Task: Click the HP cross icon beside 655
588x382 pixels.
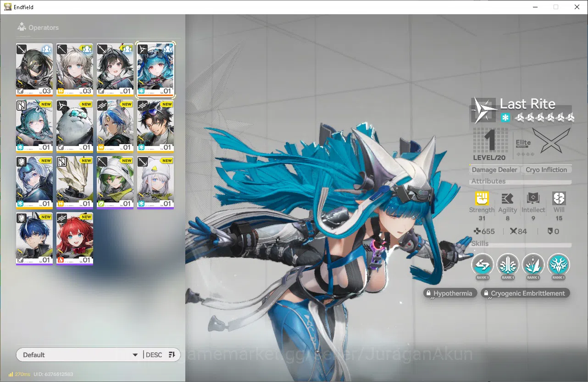Action: click(x=477, y=231)
